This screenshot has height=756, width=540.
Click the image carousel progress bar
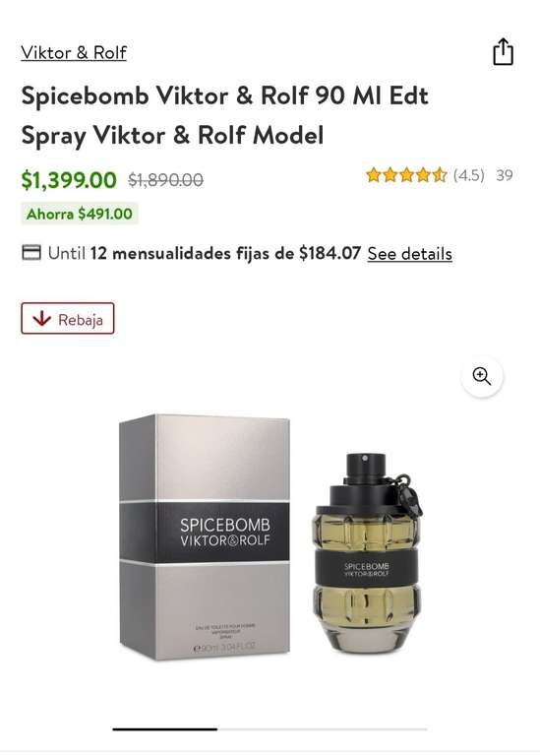[x=270, y=729]
